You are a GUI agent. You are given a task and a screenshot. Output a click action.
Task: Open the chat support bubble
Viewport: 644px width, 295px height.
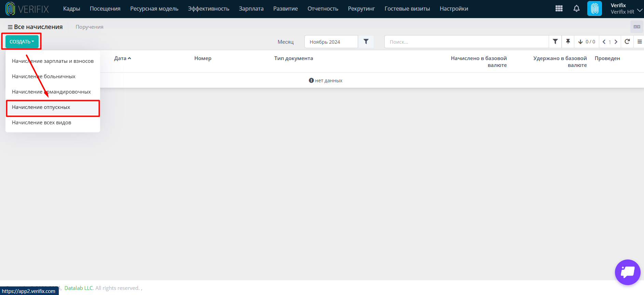(628, 272)
